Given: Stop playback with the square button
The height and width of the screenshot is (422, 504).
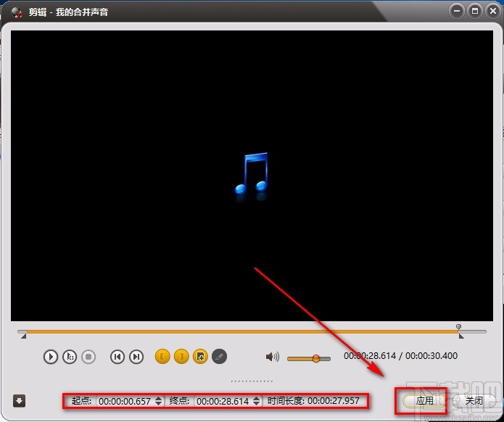Looking at the screenshot, I should (x=88, y=357).
